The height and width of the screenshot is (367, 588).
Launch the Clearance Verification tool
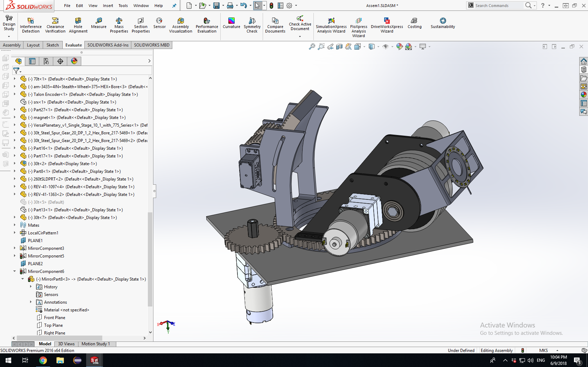click(55, 25)
